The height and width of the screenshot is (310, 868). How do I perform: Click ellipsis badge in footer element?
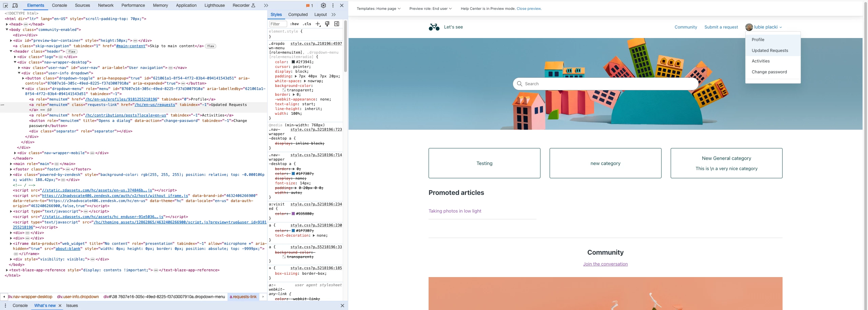click(x=68, y=169)
